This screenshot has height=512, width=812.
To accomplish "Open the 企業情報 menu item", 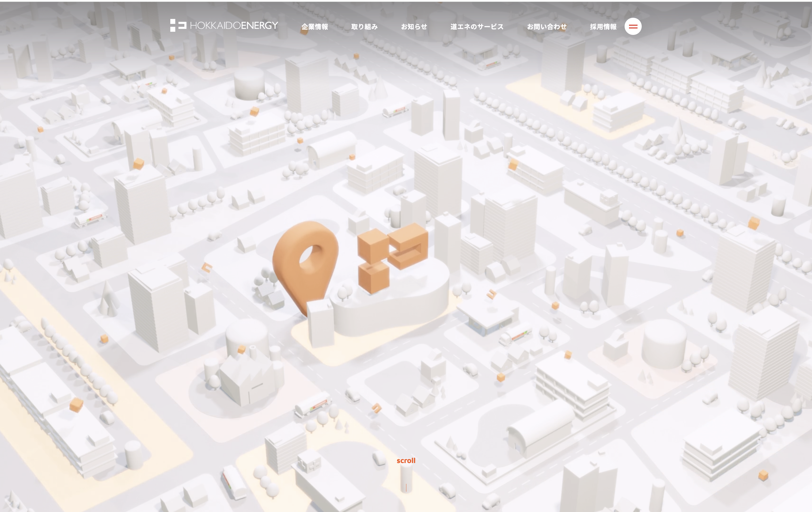I will tap(314, 27).
